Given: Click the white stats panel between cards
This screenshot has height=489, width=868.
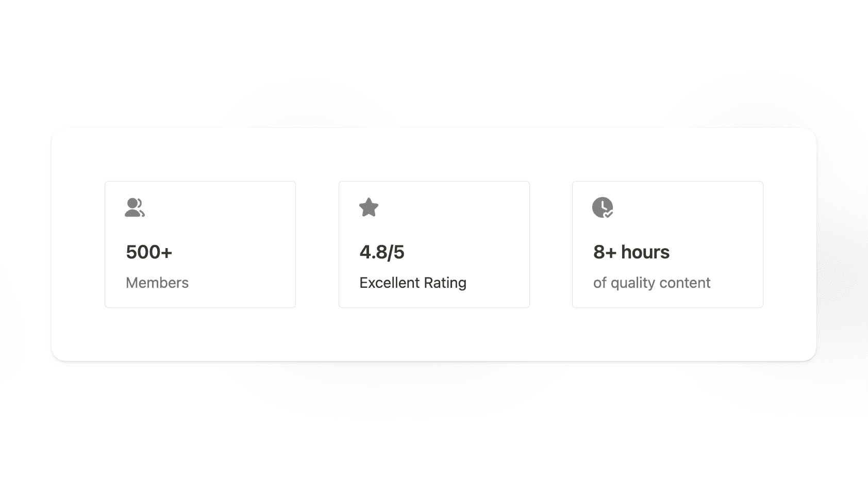Looking at the screenshot, I should [317, 244].
